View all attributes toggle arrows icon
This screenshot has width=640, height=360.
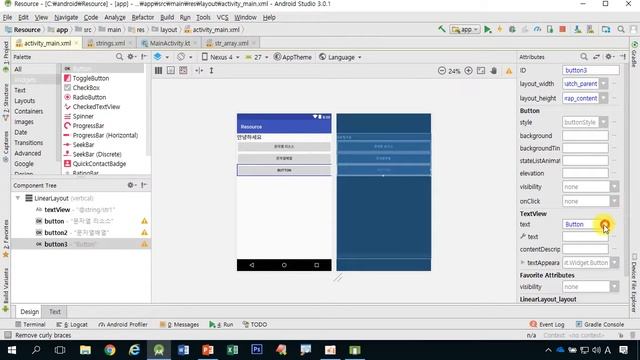(x=596, y=57)
